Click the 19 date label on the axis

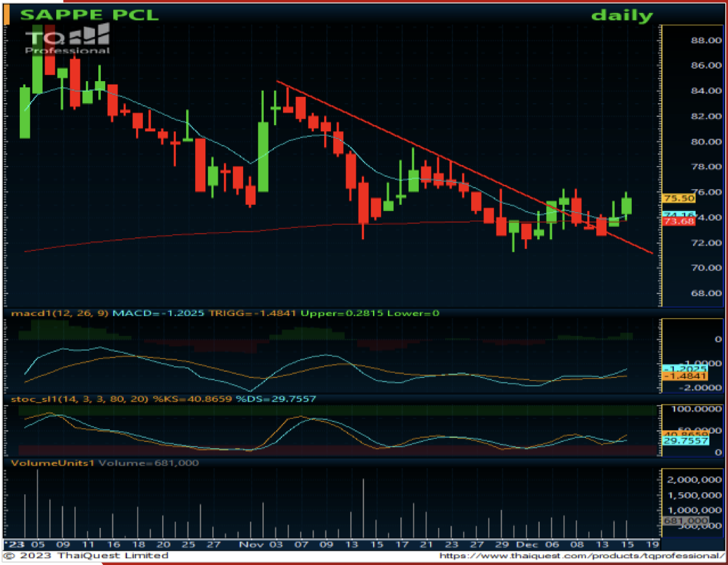coord(652,544)
